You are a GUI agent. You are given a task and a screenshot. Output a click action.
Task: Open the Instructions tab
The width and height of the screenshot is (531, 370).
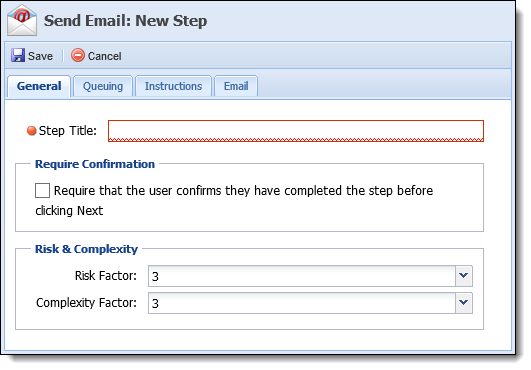point(173,86)
